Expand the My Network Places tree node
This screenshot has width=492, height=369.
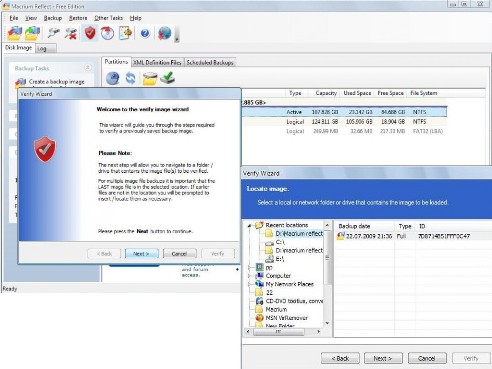coord(249,284)
